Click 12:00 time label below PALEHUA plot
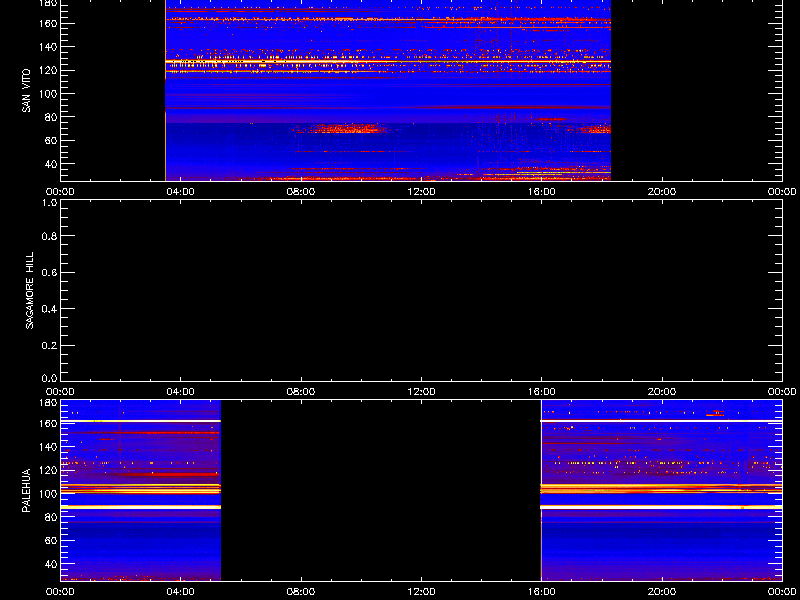800x600 pixels. click(421, 592)
